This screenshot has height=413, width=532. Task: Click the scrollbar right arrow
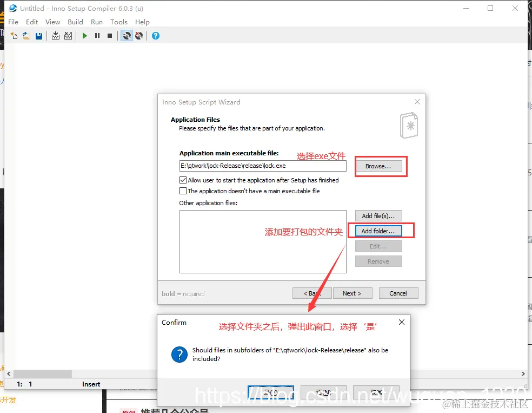523,373
